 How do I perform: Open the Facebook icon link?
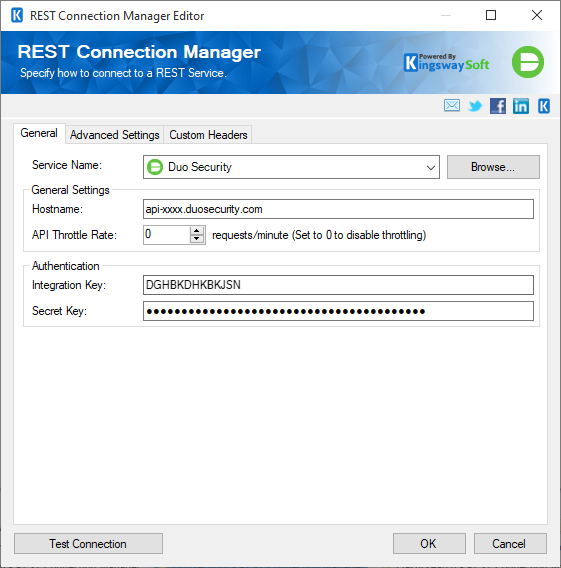coord(498,106)
